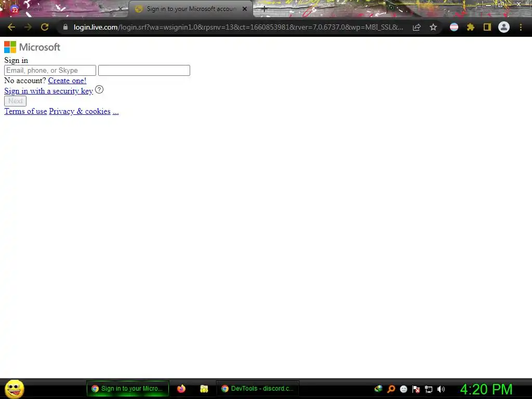Share this page using the share icon

(x=417, y=27)
